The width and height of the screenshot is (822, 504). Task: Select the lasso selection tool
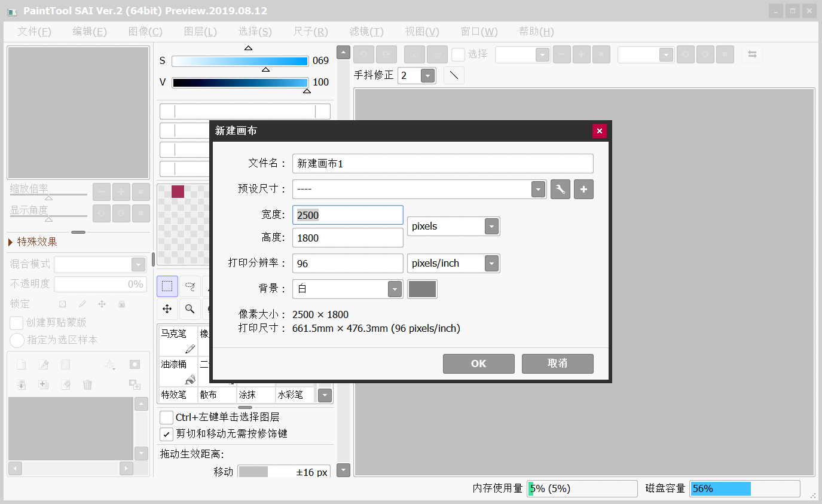point(190,286)
